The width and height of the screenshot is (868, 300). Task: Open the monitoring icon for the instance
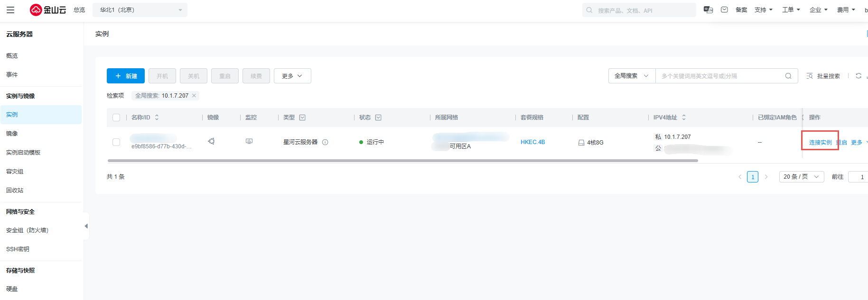pyautogui.click(x=249, y=142)
